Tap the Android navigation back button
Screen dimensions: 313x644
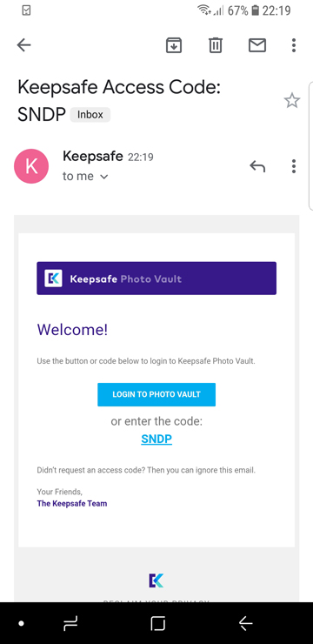246,624
